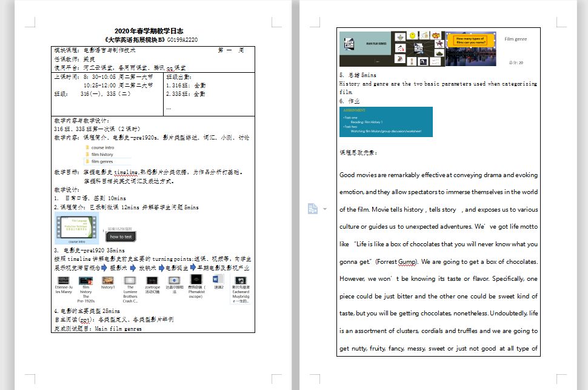Click the line '4. 电影的主要类型 25mins'
The width and height of the screenshot is (588, 390).
tap(87, 311)
